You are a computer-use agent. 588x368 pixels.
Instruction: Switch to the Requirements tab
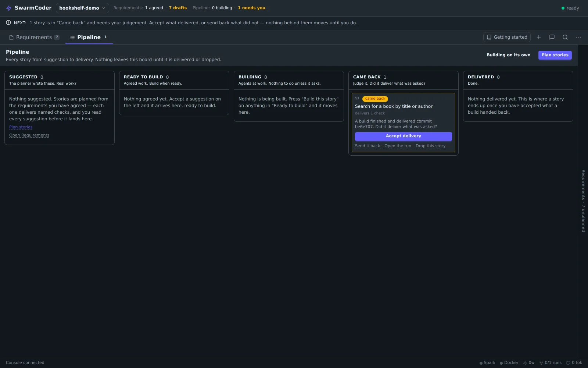click(x=34, y=37)
